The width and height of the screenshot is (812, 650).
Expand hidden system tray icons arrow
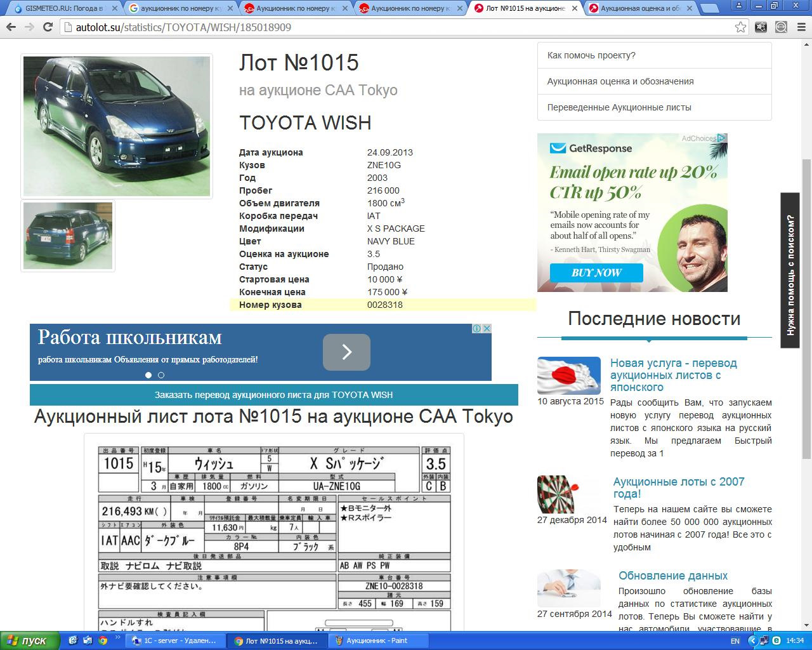coord(753,641)
